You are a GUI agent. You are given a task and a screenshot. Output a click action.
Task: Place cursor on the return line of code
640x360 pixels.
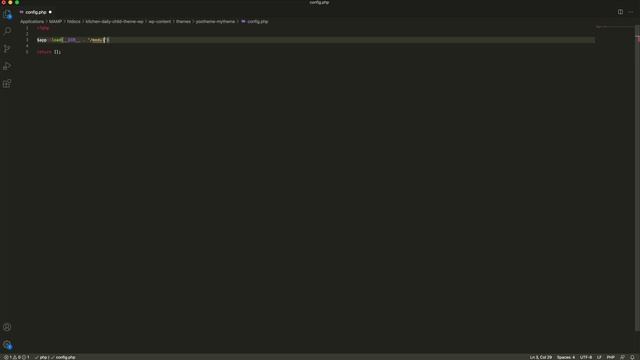(49, 52)
